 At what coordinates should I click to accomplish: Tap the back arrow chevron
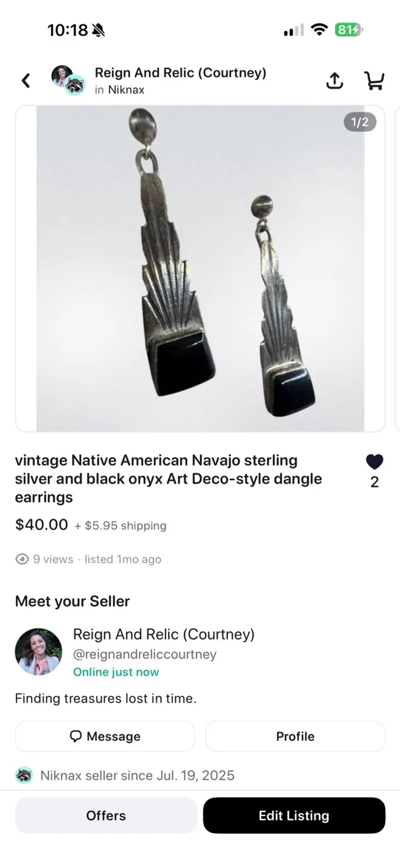point(26,80)
